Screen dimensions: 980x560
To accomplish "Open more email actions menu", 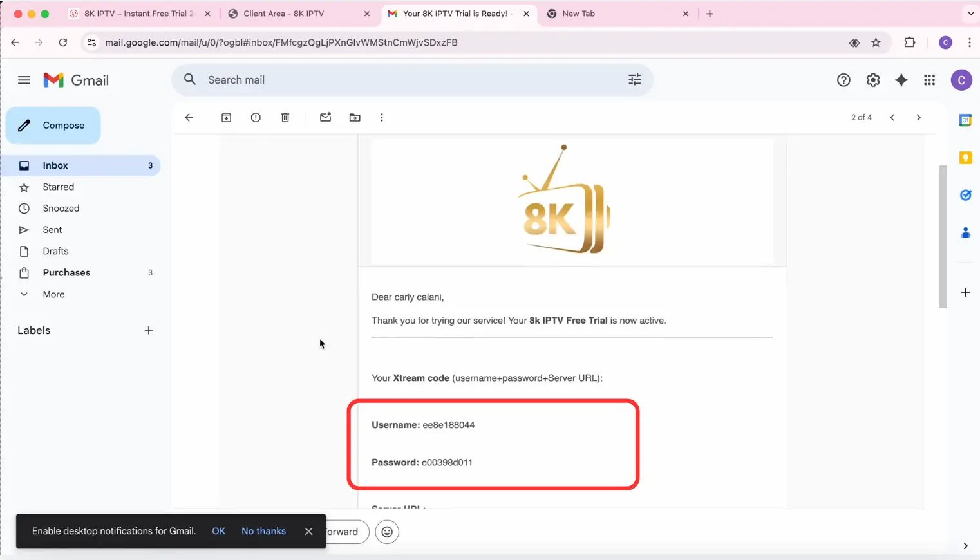I will click(382, 117).
